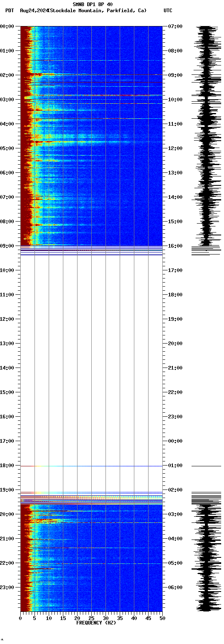
Task: Click the "02:00" label on the PDT axis
Action: (7, 75)
